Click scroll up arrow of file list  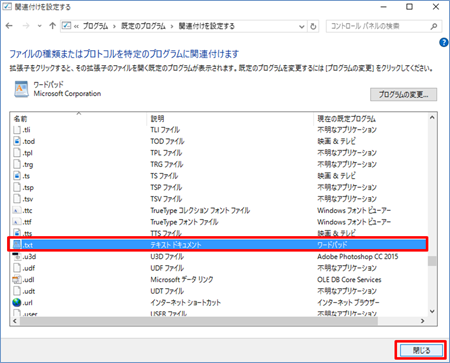coord(432,117)
